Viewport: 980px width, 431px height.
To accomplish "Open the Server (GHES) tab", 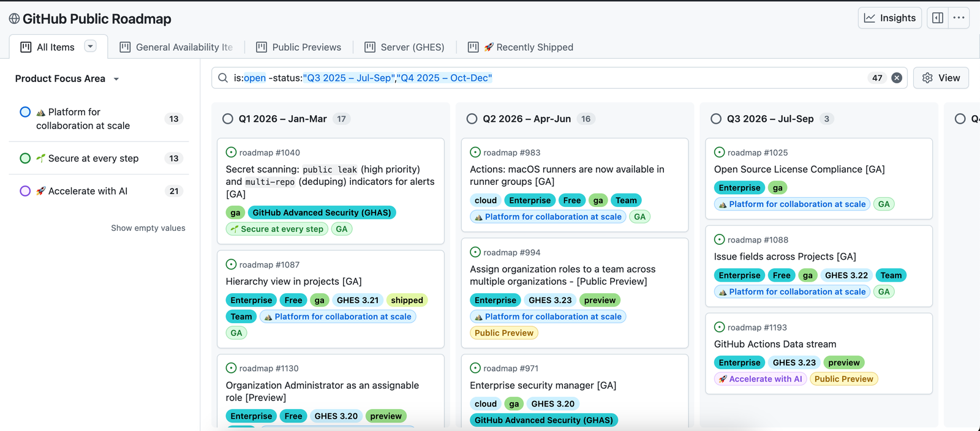I will [404, 47].
